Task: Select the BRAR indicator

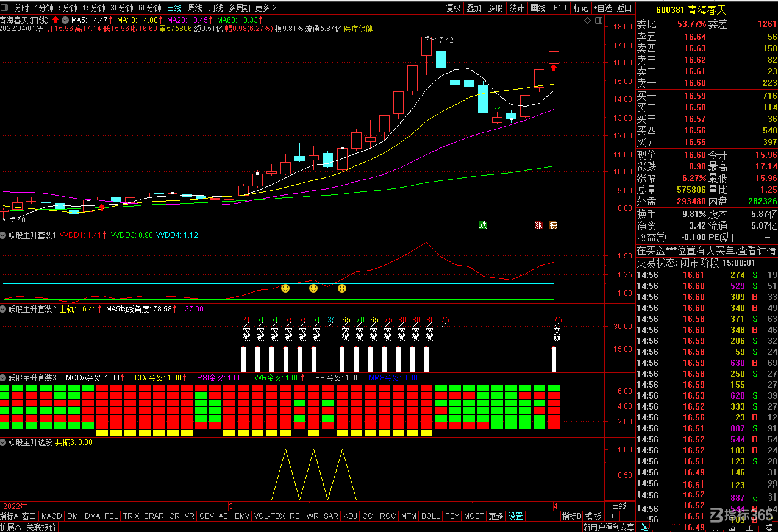Action: [x=154, y=516]
